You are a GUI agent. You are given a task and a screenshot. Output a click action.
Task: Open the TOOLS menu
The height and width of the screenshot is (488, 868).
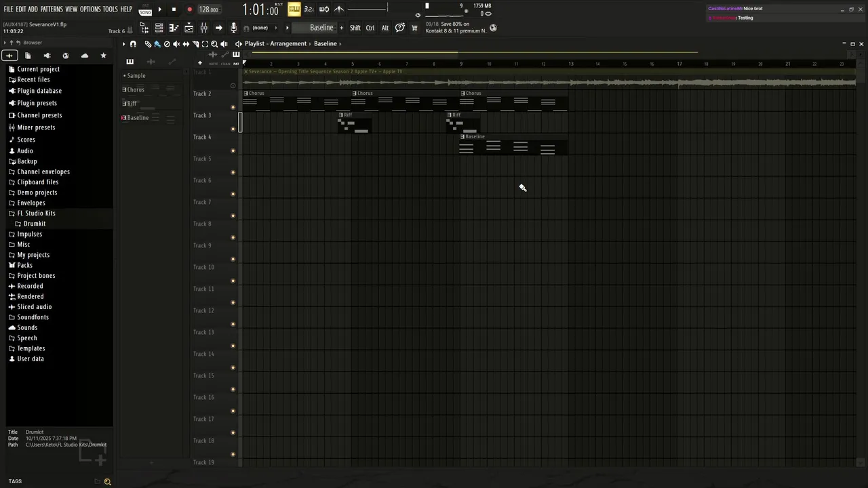click(111, 9)
